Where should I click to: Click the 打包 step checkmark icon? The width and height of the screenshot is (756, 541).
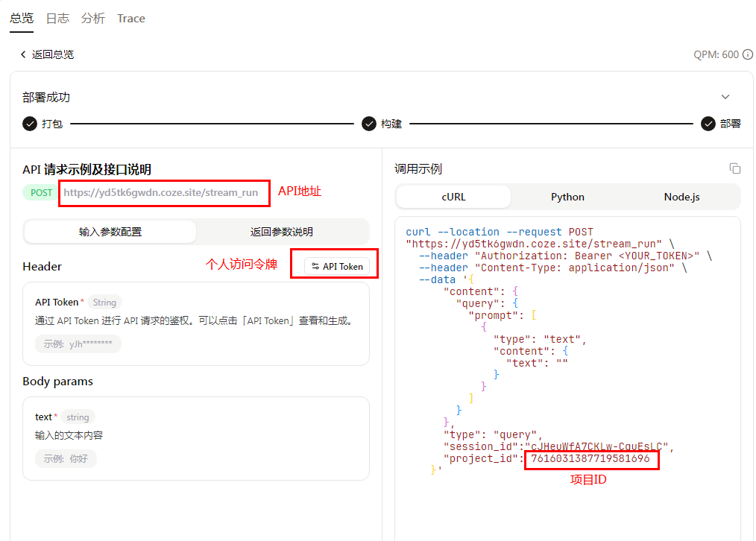click(30, 124)
